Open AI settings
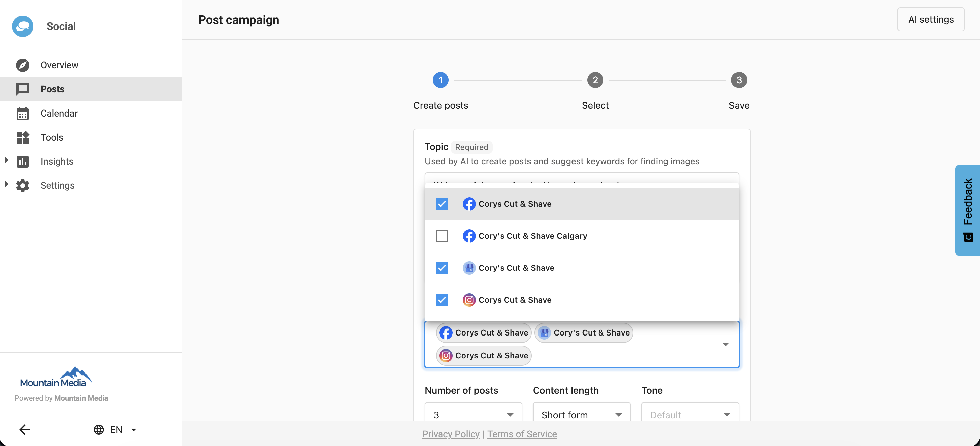The width and height of the screenshot is (980, 446). coord(931,19)
